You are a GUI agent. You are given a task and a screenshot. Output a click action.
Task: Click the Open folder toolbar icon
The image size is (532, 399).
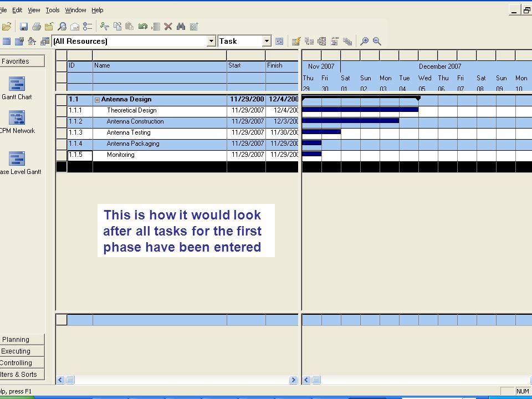point(6,26)
